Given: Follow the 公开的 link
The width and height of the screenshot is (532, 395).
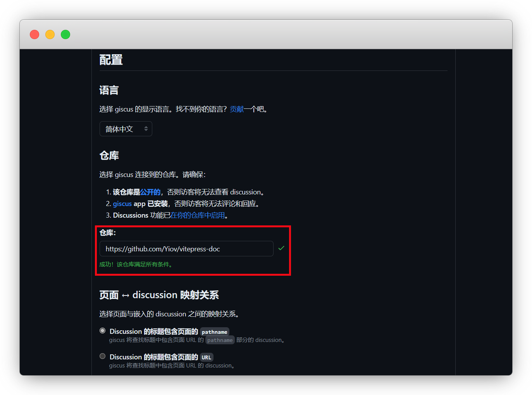Looking at the screenshot, I should [x=150, y=192].
